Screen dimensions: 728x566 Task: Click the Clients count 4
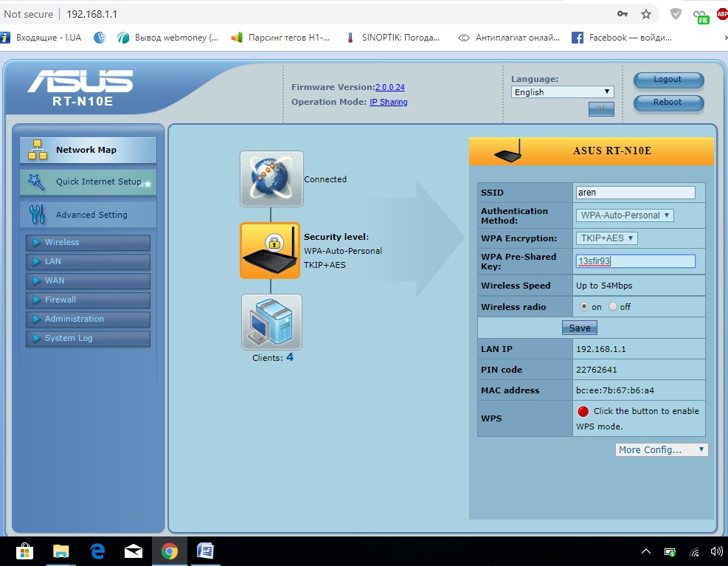pos(290,357)
